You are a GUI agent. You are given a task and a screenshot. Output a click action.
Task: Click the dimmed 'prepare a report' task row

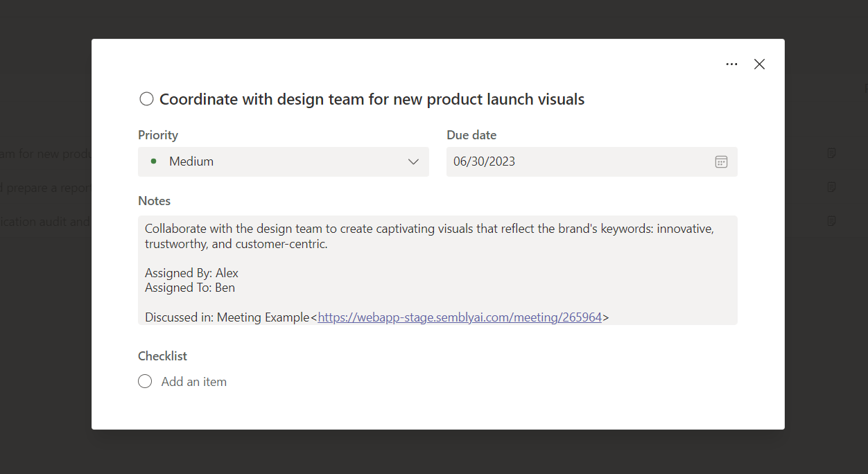(x=45, y=187)
